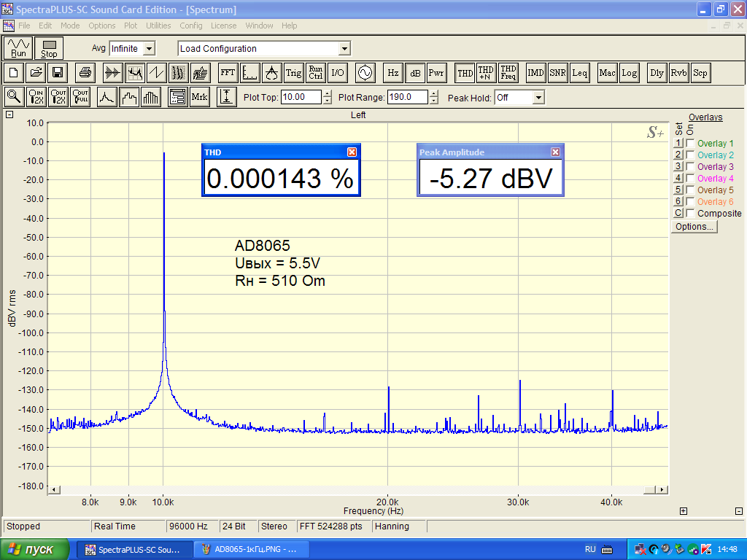Open the Trig trigger settings icon
The width and height of the screenshot is (747, 560).
coord(293,73)
